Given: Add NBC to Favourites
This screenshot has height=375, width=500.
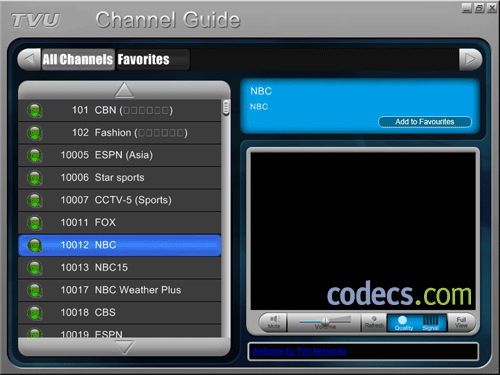Looking at the screenshot, I should tap(425, 122).
